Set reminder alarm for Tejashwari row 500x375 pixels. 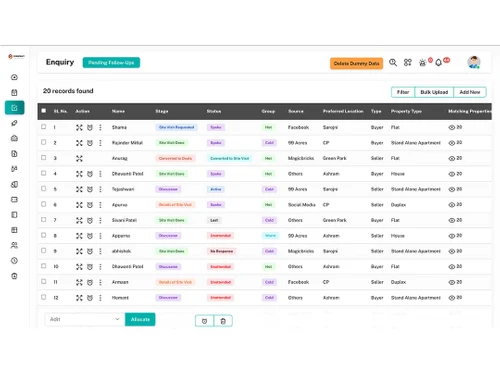(x=90, y=189)
